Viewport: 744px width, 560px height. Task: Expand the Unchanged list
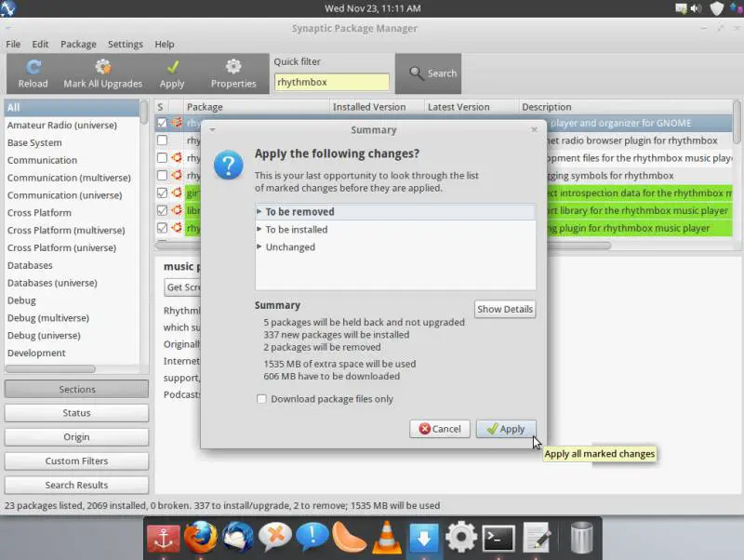click(259, 247)
